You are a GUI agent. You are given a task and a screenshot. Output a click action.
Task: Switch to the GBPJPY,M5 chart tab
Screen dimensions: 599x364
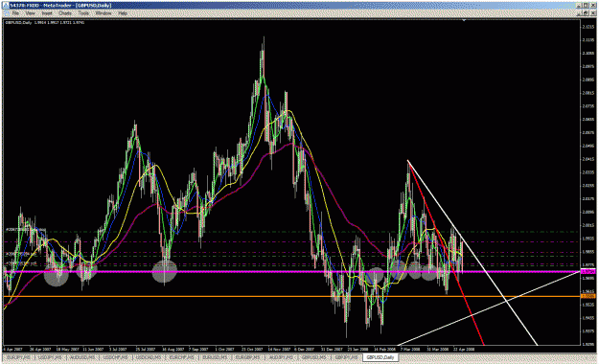pos(347,357)
